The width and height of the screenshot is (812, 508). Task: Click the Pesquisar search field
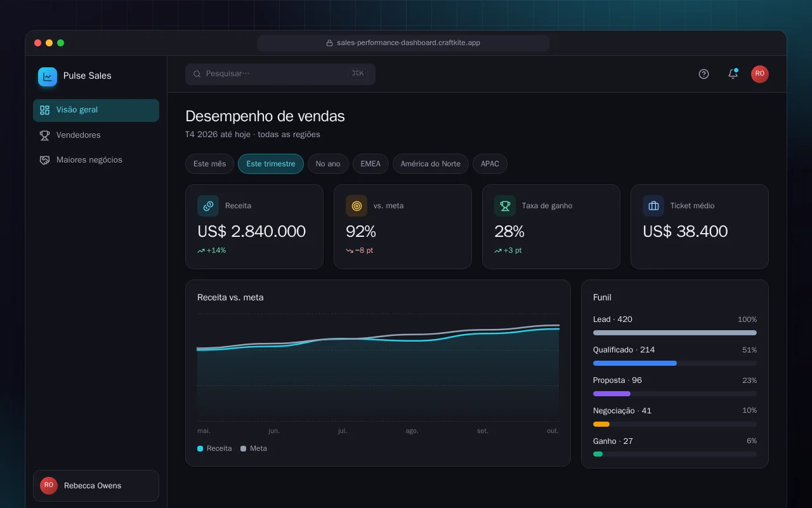[x=280, y=74]
